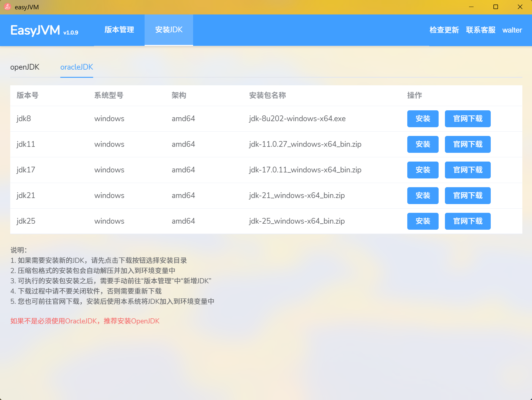Install jdk8 with the 安装 button
This screenshot has width=532, height=400.
(423, 119)
